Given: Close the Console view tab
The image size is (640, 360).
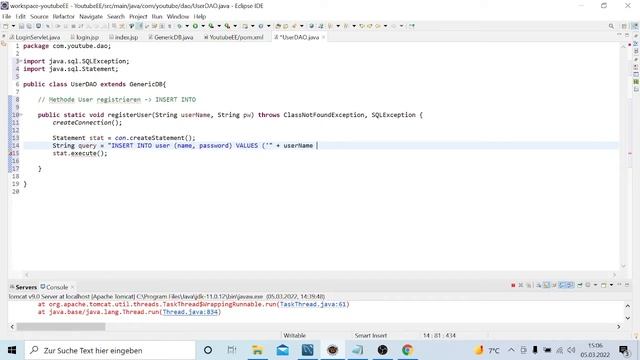Looking at the screenshot, I should 72,287.
